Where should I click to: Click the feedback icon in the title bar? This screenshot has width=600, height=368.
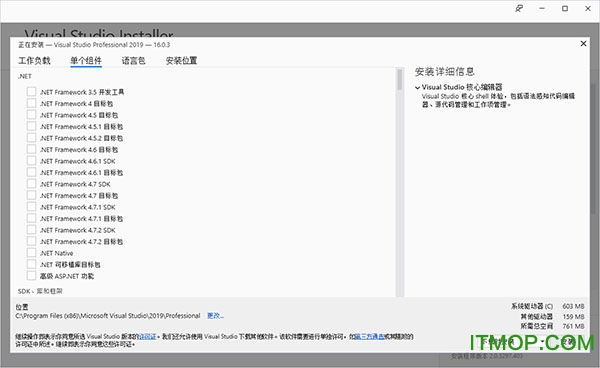tap(519, 8)
